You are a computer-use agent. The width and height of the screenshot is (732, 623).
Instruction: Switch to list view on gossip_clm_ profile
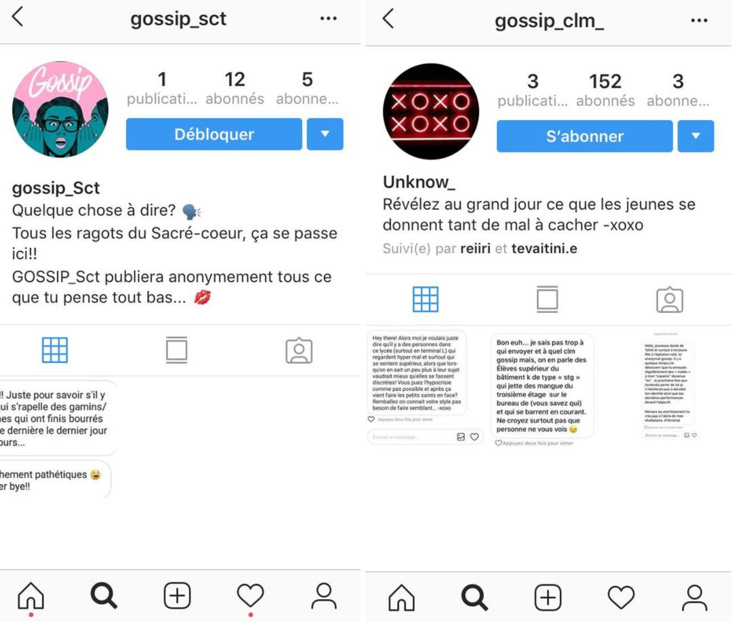click(547, 299)
